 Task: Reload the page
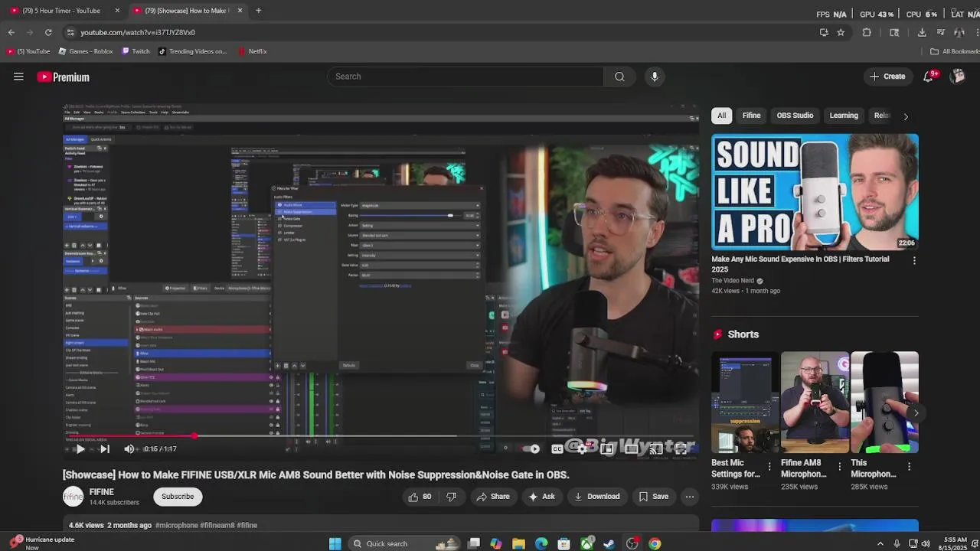pyautogui.click(x=48, y=32)
